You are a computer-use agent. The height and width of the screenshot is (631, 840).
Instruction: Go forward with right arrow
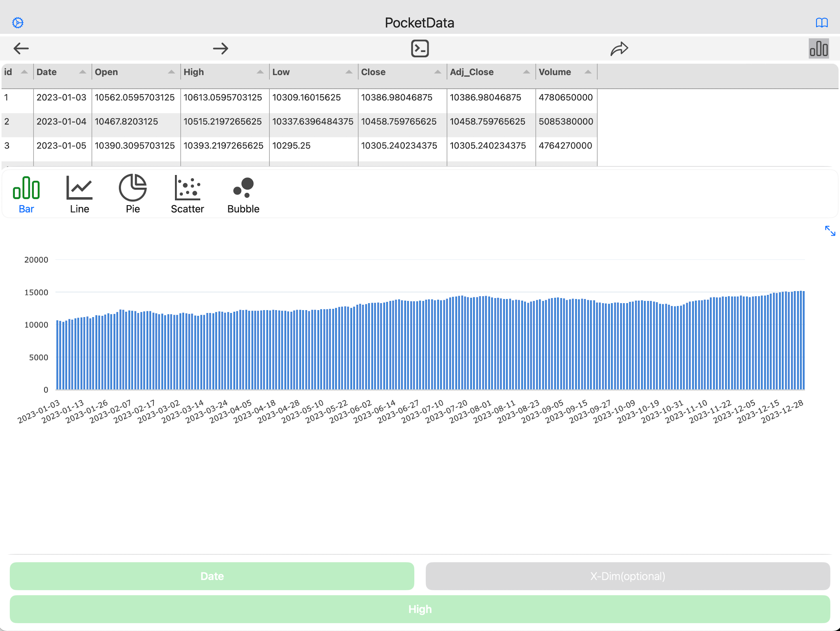tap(221, 49)
